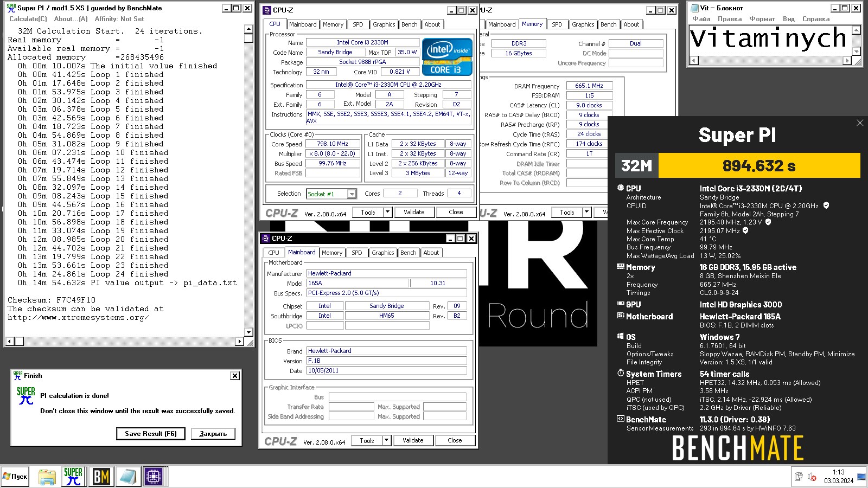The image size is (868, 488).
Task: Click Super PI vertical scrollbar down arrow
Action: (x=248, y=332)
